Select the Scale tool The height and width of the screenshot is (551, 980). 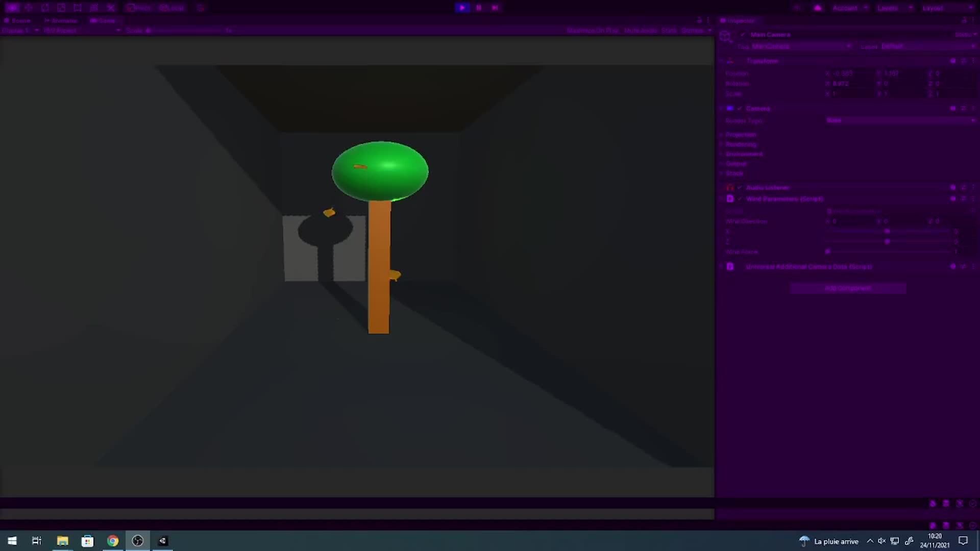61,8
